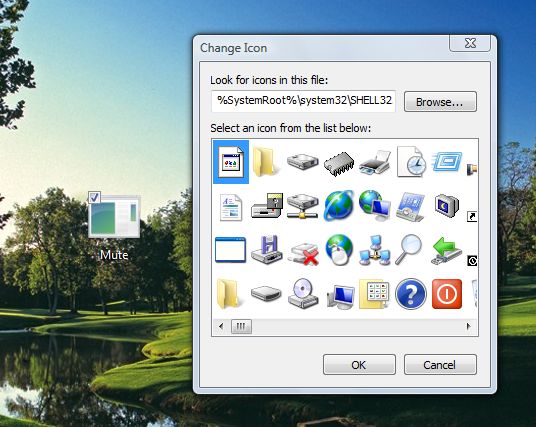Choose the memory chip icon
Screen dimensions: 536x427
[x=339, y=164]
